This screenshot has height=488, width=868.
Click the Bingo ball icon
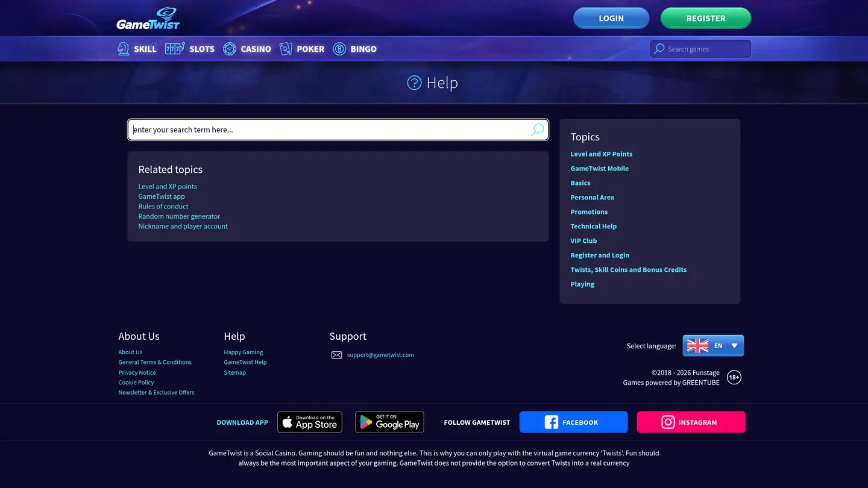339,49
